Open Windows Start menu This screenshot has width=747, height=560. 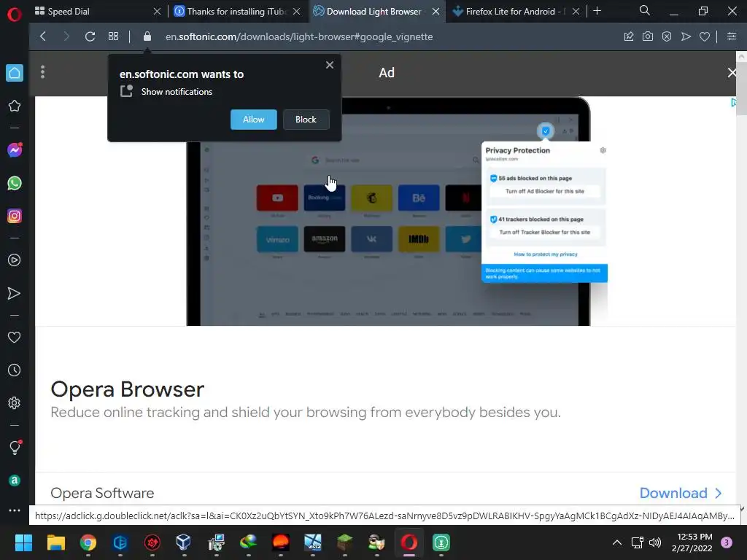pyautogui.click(x=23, y=542)
